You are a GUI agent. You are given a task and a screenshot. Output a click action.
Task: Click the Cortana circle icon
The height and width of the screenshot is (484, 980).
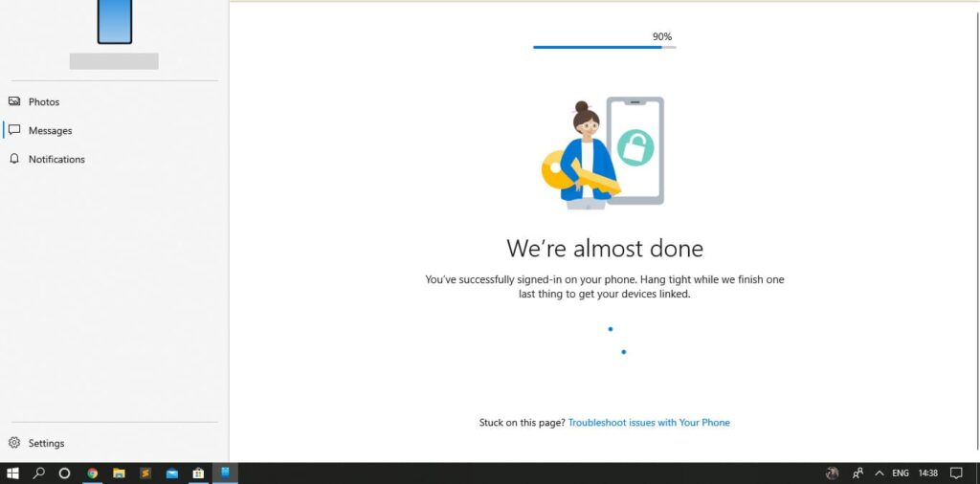coord(65,473)
